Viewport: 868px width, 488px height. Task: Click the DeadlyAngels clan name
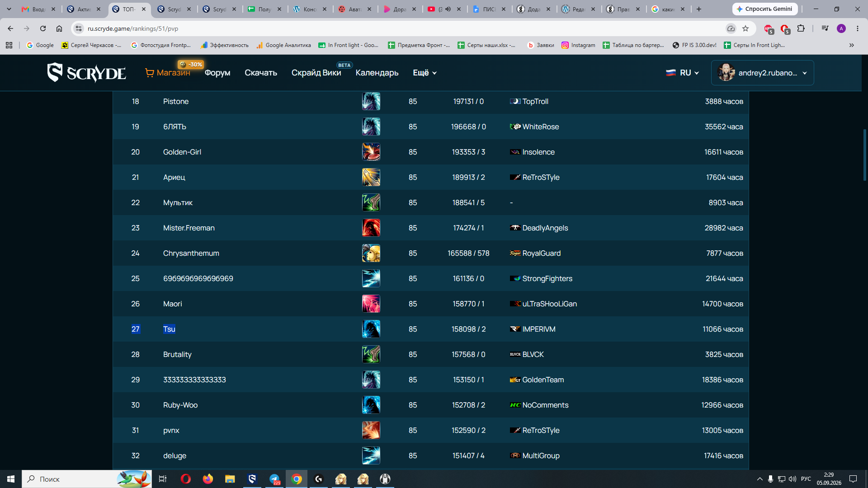(545, 228)
